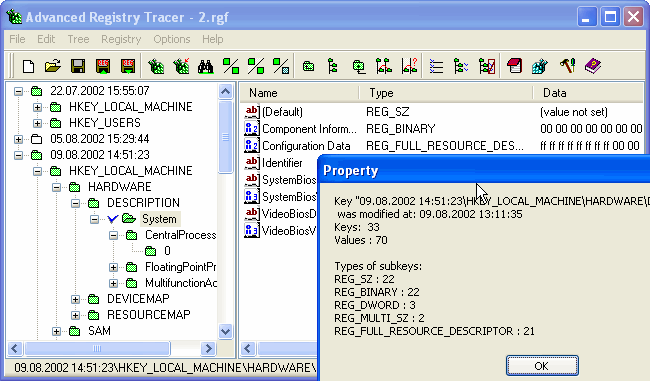Expand the 05.08.2002 15:29:44 snapshot node
The height and width of the screenshot is (381, 650).
click(x=18, y=139)
